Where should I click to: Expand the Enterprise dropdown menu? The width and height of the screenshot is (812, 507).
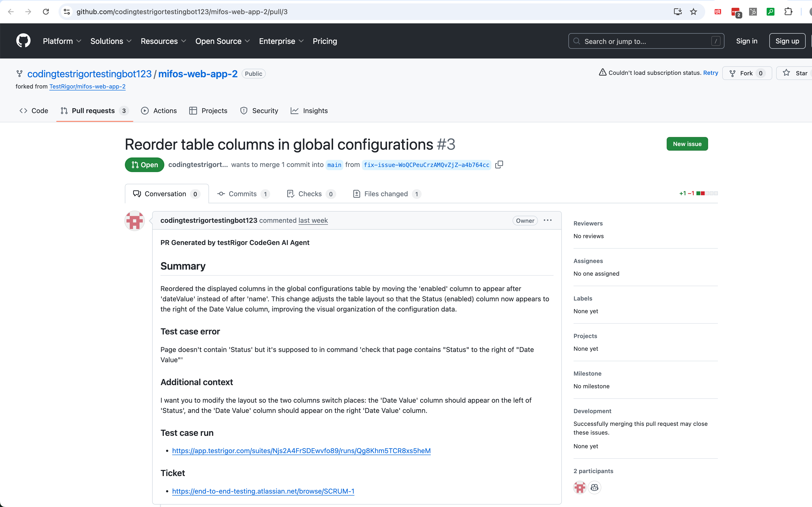[281, 41]
